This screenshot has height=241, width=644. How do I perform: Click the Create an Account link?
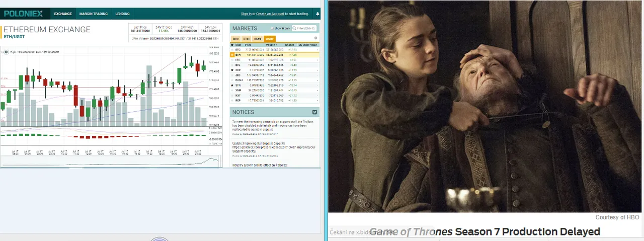pos(270,14)
